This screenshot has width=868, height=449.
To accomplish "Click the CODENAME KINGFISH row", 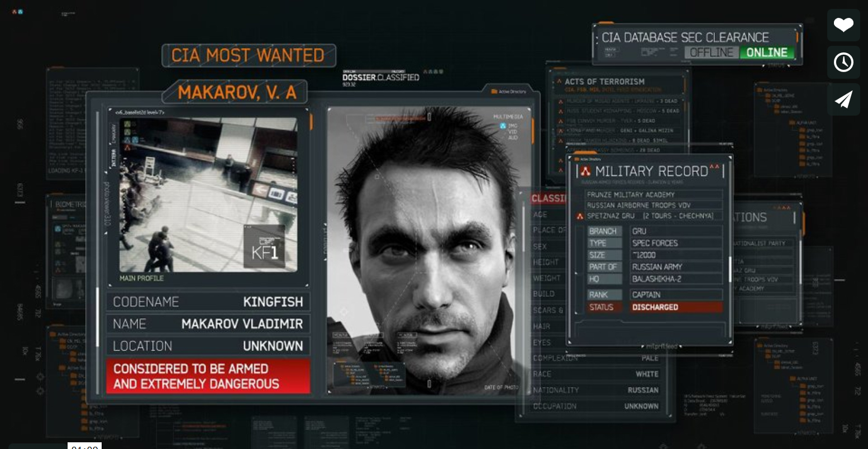I will click(x=208, y=302).
